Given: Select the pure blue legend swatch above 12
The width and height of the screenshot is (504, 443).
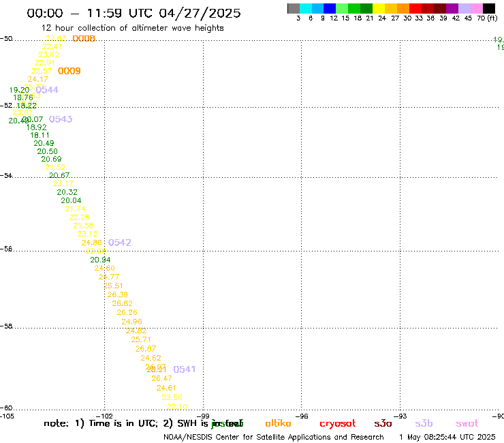Looking at the screenshot, I should click(330, 8).
